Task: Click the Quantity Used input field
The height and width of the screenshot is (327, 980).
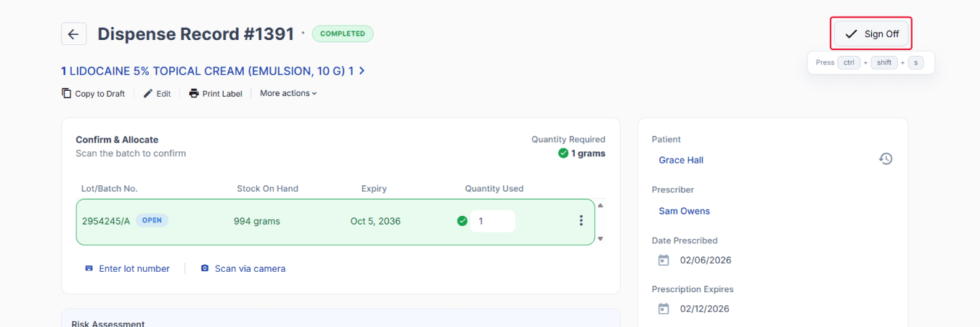Action: (x=493, y=221)
